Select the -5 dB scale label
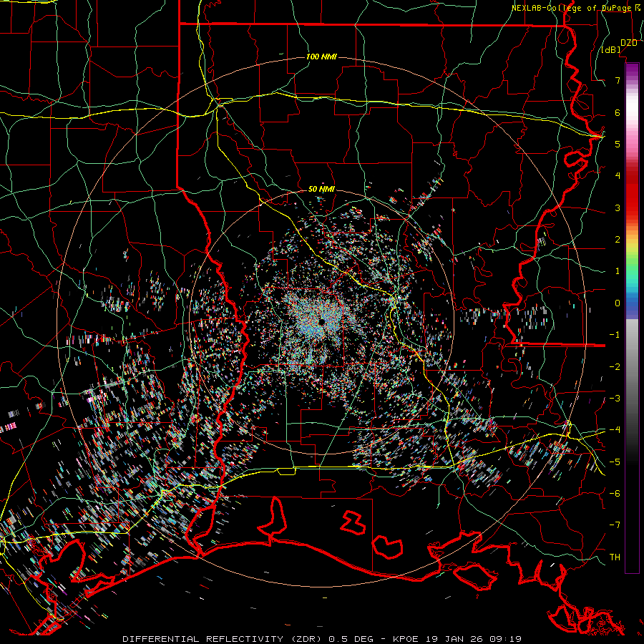This screenshot has width=644, height=644. (615, 462)
